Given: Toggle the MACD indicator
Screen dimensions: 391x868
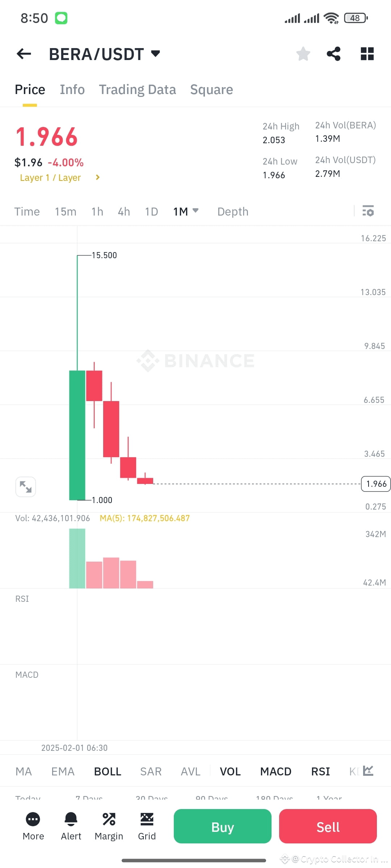Looking at the screenshot, I should pos(276,771).
